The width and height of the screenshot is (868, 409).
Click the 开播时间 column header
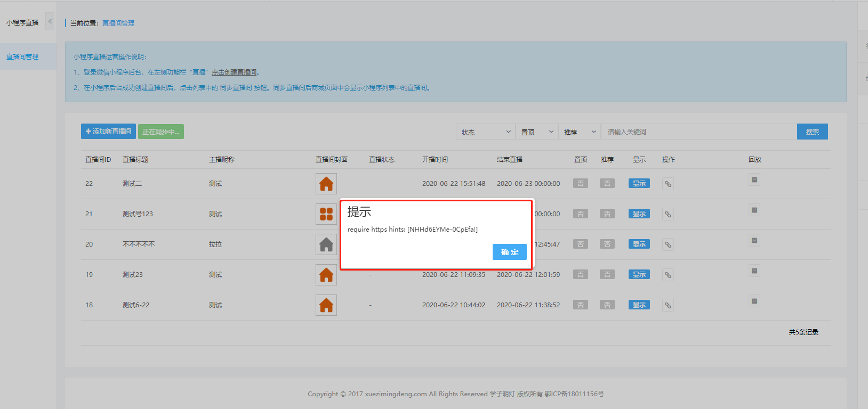(435, 159)
